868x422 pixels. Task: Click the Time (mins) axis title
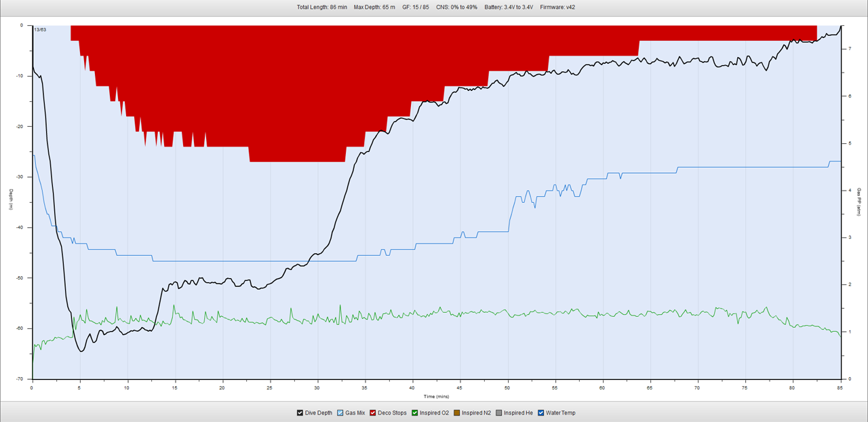437,396
